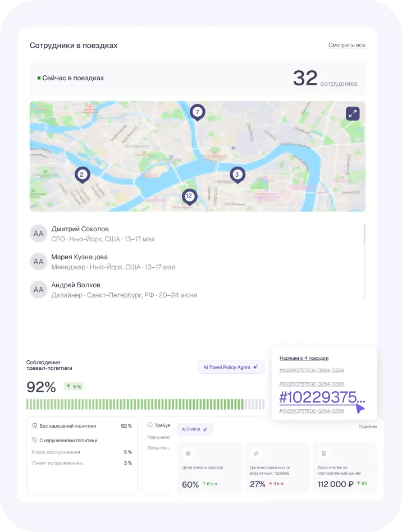Click the warning icon next to Требуе
The width and height of the screenshot is (402, 532).
click(150, 425)
